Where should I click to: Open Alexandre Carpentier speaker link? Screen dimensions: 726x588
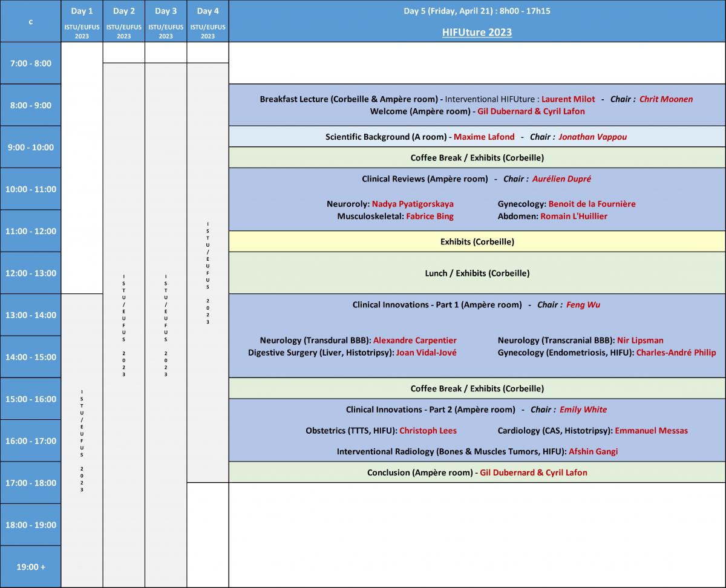pyautogui.click(x=414, y=341)
